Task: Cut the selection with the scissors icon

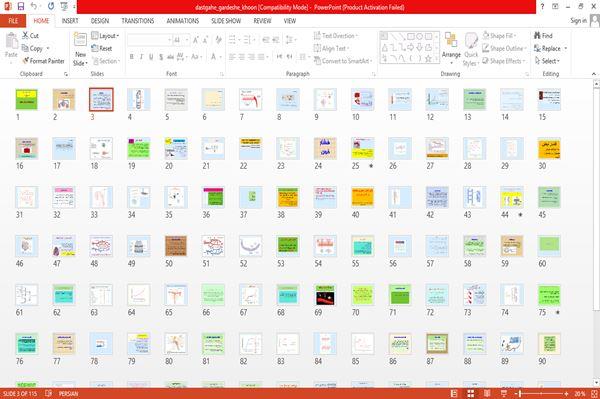Action: (x=25, y=36)
